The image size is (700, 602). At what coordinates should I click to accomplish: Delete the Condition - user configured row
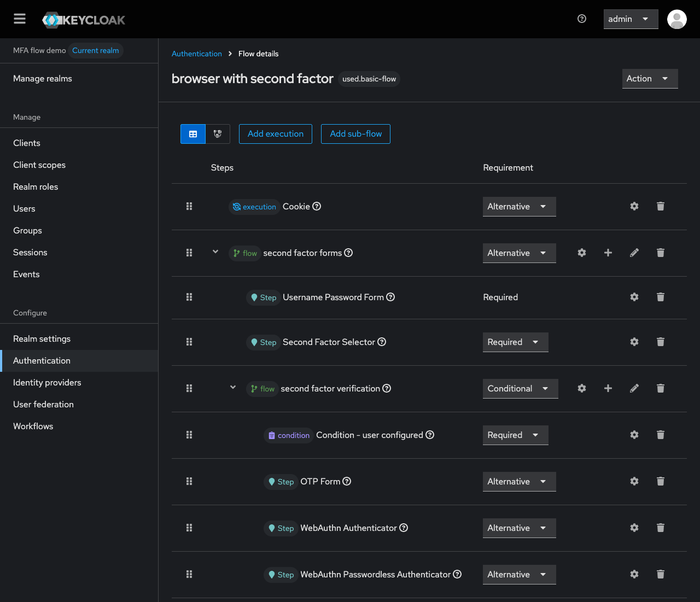point(661,435)
